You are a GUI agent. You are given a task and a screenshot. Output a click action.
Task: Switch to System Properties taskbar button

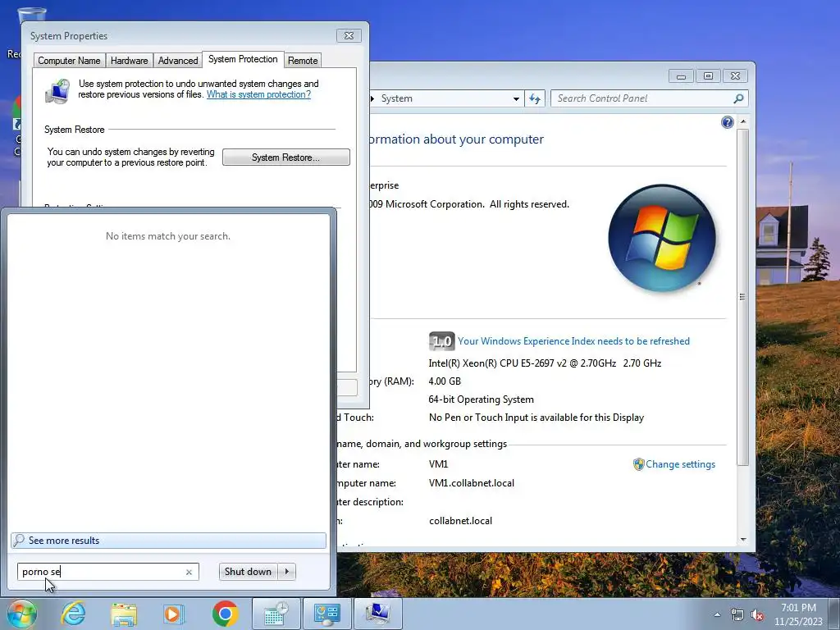pos(377,614)
